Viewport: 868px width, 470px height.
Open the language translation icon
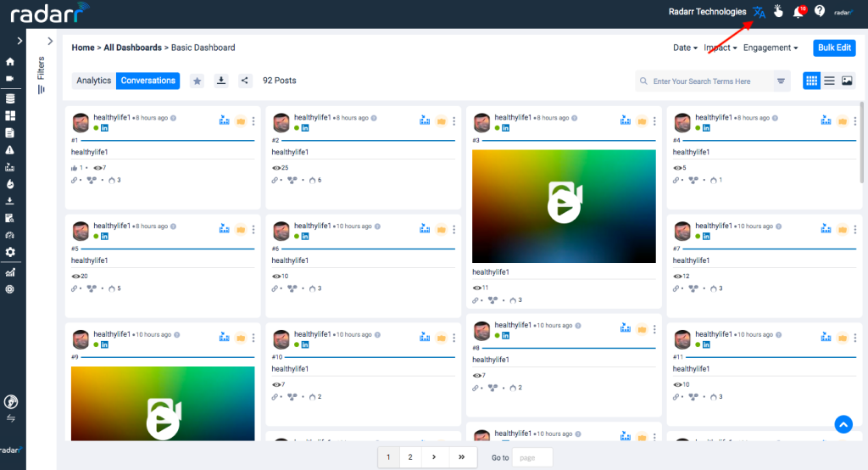(x=759, y=12)
